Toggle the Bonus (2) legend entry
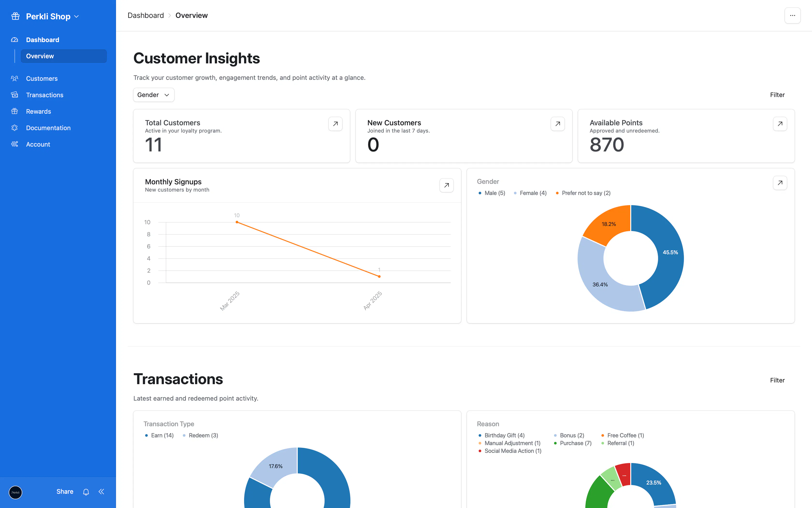The height and width of the screenshot is (508, 812). [569, 435]
